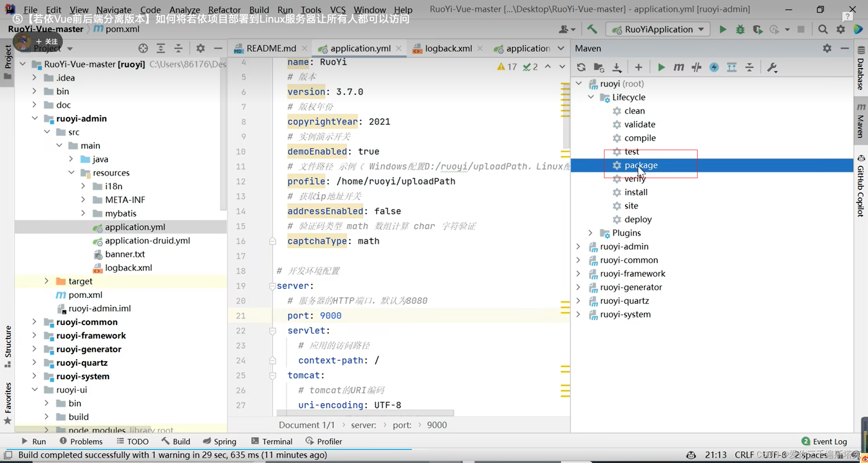
Task: Open Favorites side tool window
Action: 8,403
